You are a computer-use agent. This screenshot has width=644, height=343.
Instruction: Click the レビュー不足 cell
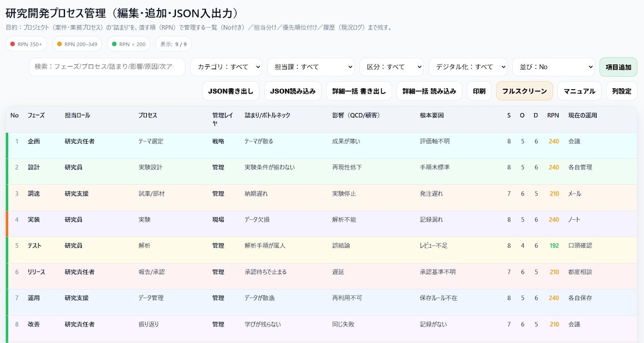click(434, 245)
